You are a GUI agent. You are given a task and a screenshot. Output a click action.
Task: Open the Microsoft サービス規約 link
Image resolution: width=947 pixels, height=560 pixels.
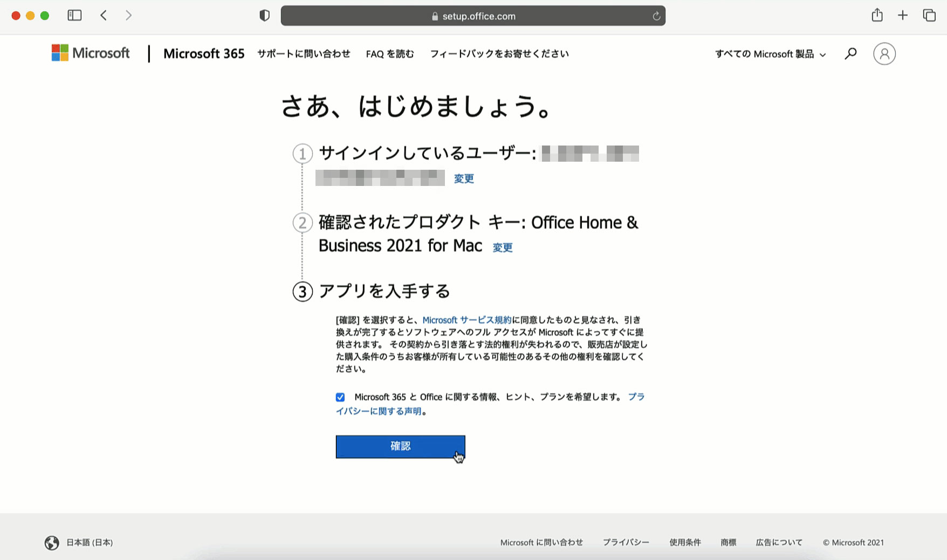click(467, 320)
